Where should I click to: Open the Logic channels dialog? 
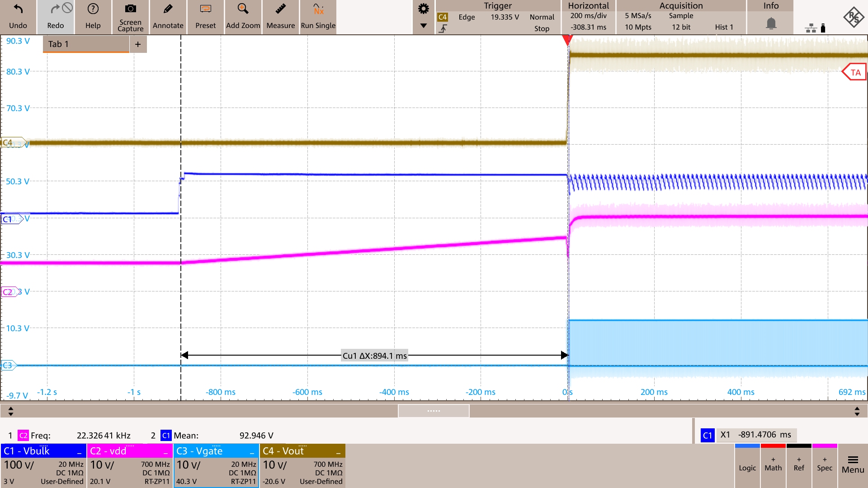[x=747, y=466]
